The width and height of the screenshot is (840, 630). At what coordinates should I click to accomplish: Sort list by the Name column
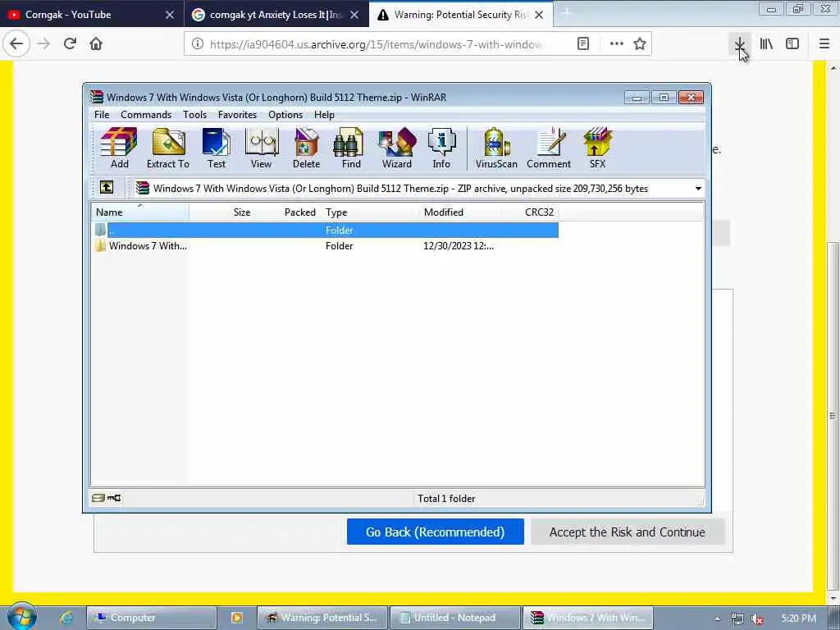click(x=139, y=212)
